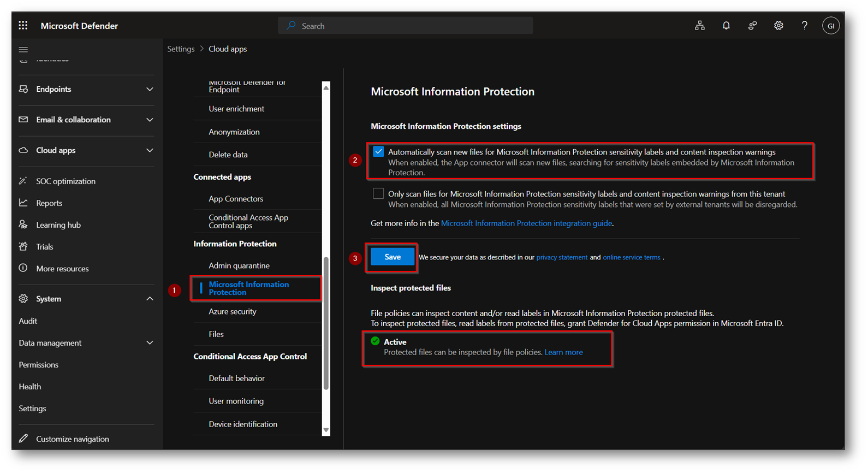Select App Connectors in the settings list
Viewport: 868px width, 473px height.
236,199
